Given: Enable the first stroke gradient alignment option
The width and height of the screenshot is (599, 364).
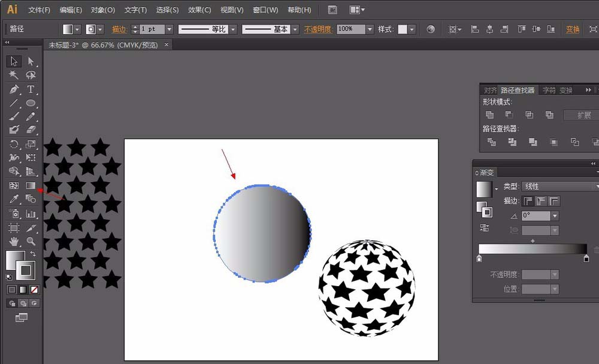Looking at the screenshot, I should click(x=528, y=201).
